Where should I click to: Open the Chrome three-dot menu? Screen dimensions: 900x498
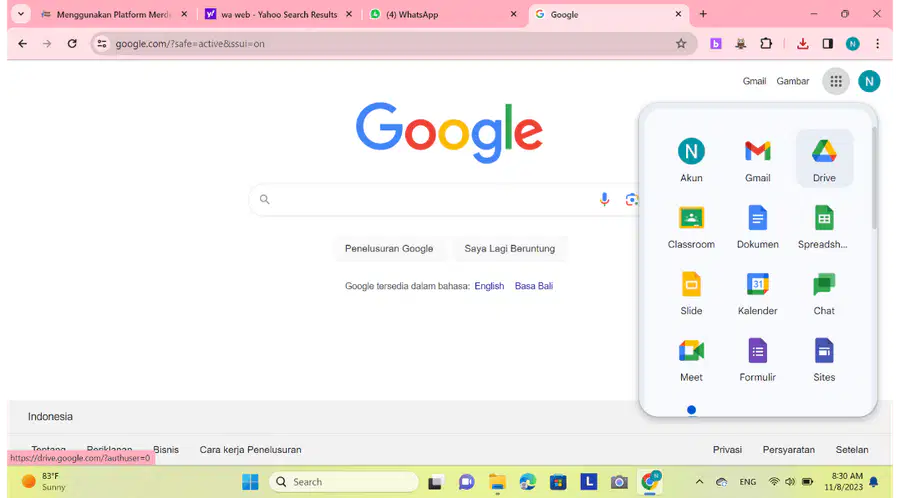[x=877, y=44]
